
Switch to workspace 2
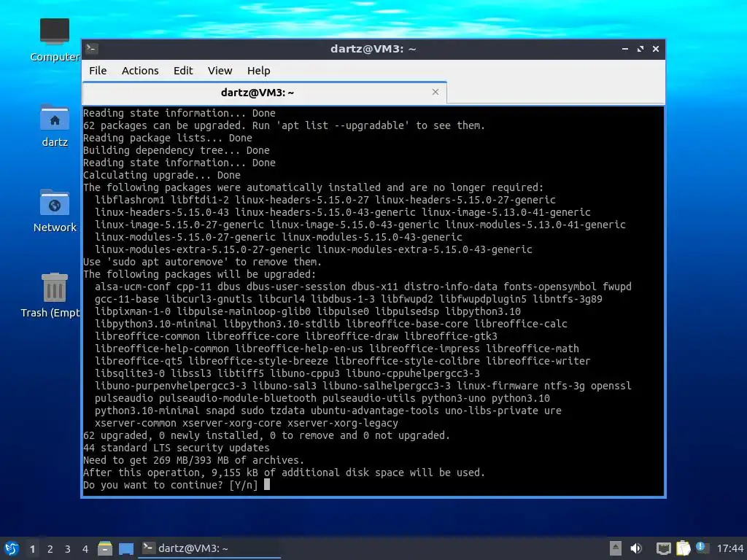50,549
